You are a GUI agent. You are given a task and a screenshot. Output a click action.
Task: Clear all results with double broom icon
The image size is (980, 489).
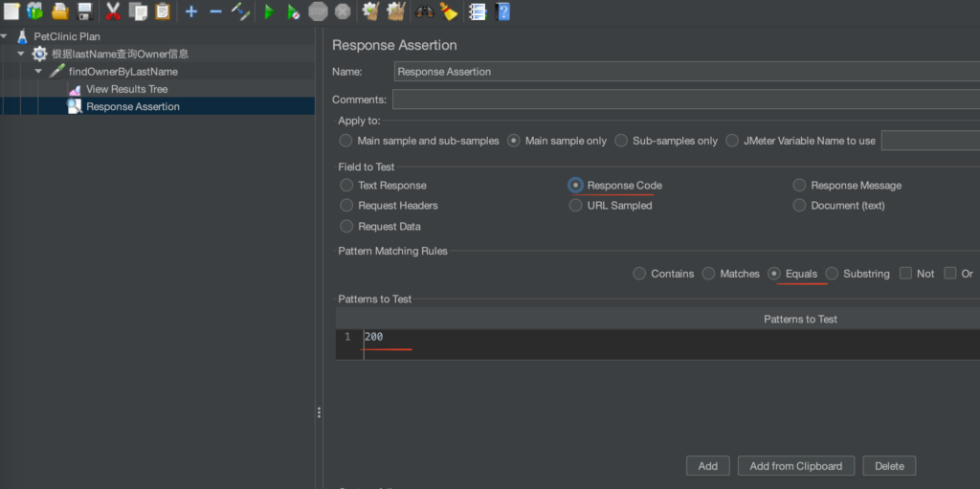(395, 11)
